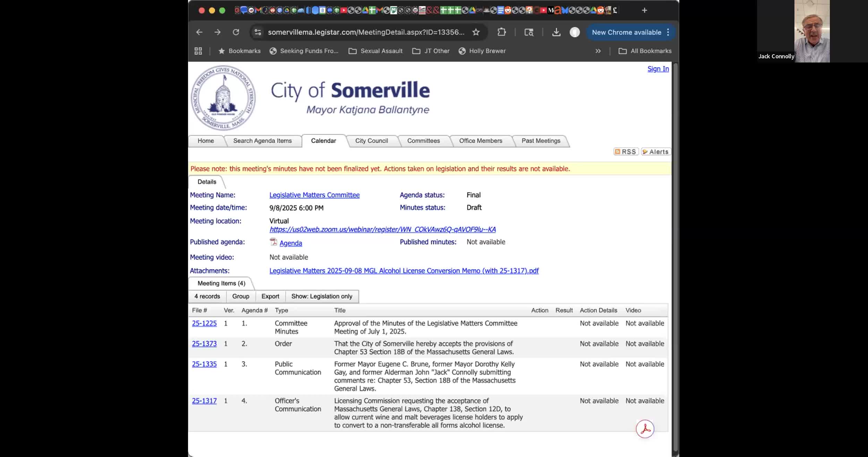Screen dimensions: 868x457
Task: Open the Chrome profile avatar
Action: pos(575,32)
